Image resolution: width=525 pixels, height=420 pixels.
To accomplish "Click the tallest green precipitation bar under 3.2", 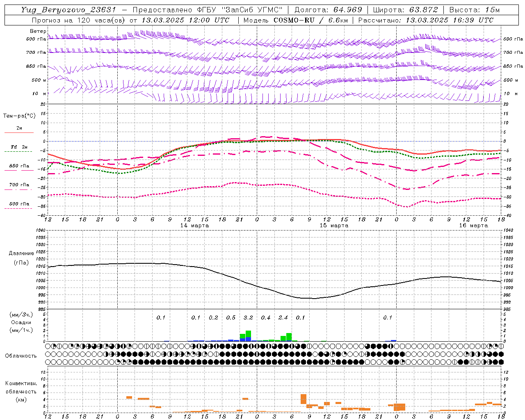I will [248, 334].
